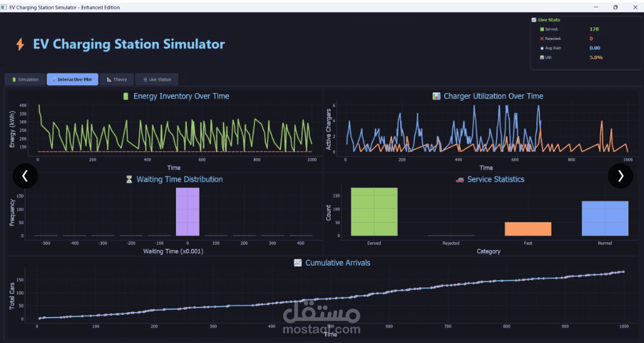Viewport: 644px width, 343px height.
Task: Click the Live Stats chart icon
Action: click(534, 20)
